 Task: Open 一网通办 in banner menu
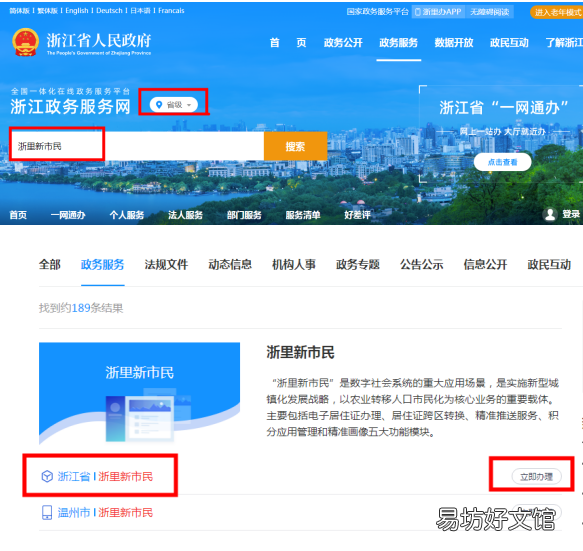[68, 215]
